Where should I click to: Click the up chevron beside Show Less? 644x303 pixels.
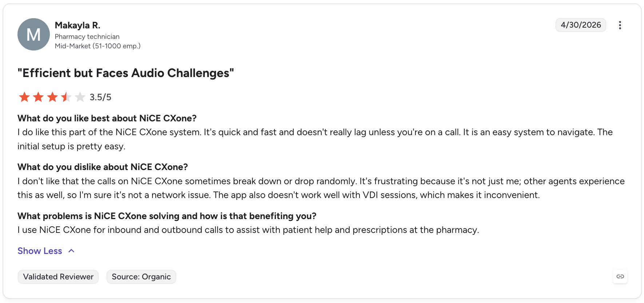point(71,251)
